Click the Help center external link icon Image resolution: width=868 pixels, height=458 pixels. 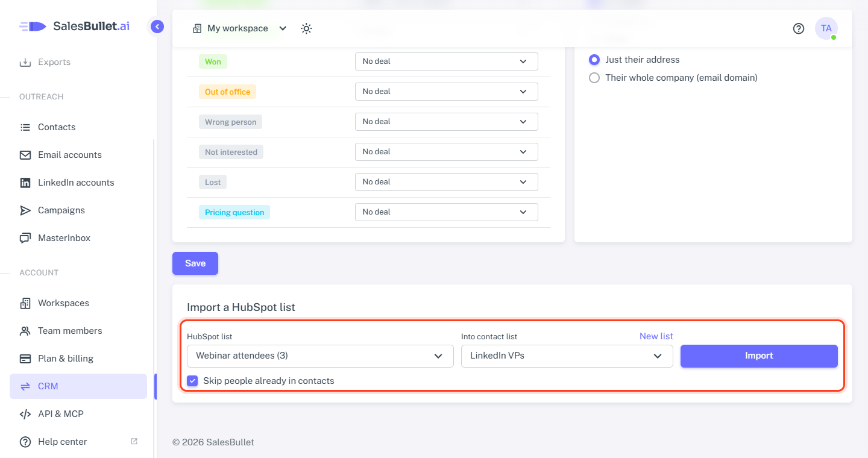click(134, 441)
